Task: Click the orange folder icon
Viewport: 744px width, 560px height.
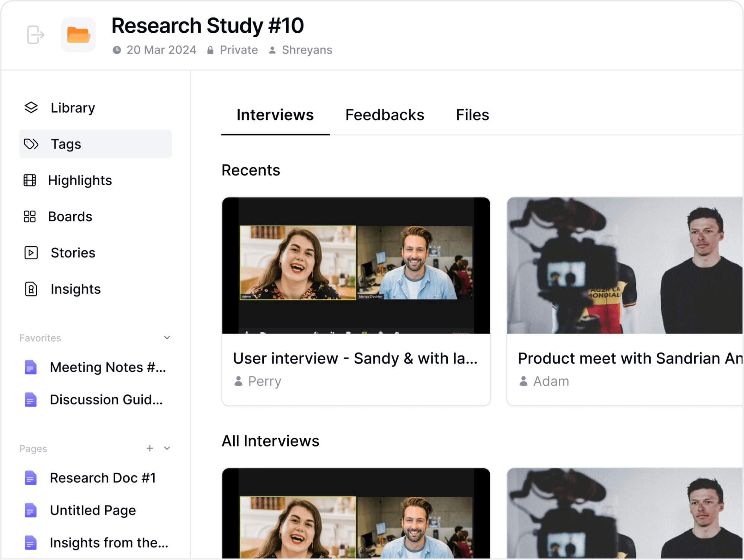Action: [78, 35]
